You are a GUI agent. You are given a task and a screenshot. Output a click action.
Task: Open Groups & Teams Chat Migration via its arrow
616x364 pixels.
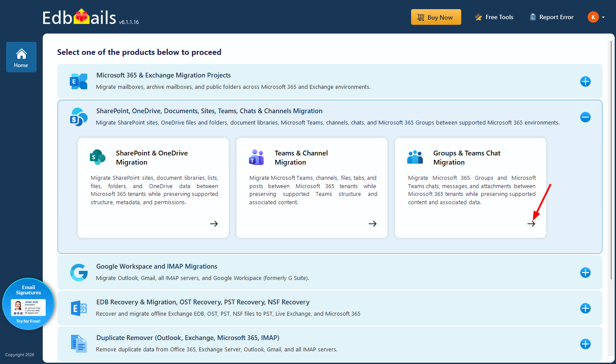(x=531, y=224)
